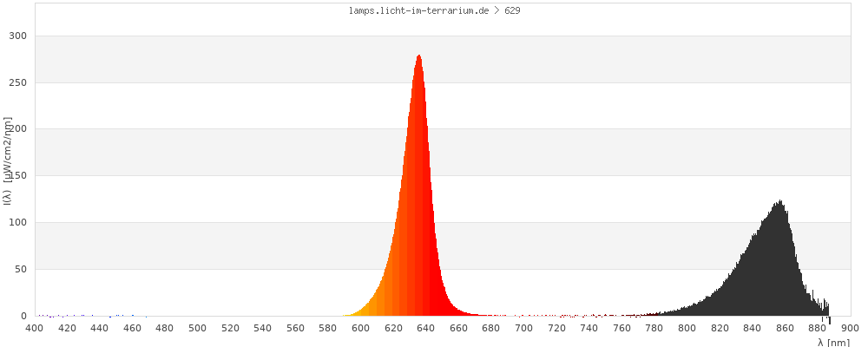
Task: Click the x-axis label λ [nm]
Action: coord(833,343)
